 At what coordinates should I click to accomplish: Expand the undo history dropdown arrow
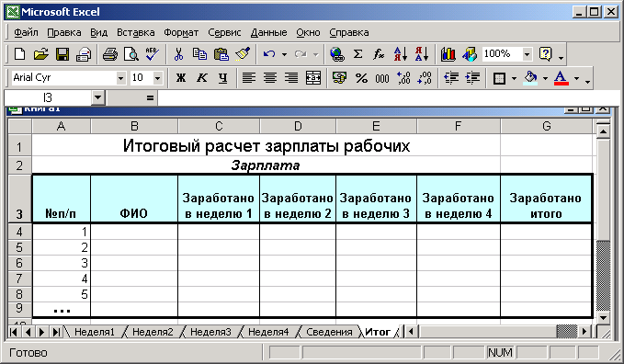coord(284,54)
